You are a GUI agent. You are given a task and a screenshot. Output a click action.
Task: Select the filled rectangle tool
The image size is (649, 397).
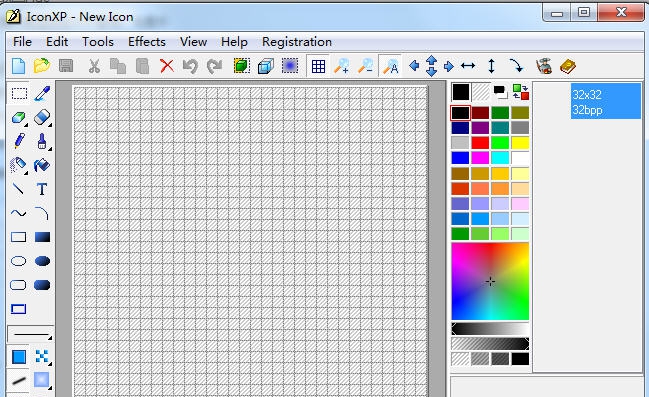pyautogui.click(x=42, y=237)
